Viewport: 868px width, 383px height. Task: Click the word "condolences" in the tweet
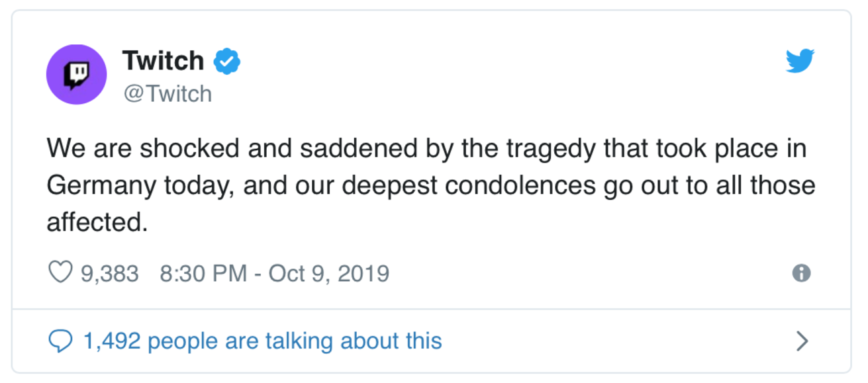click(520, 186)
